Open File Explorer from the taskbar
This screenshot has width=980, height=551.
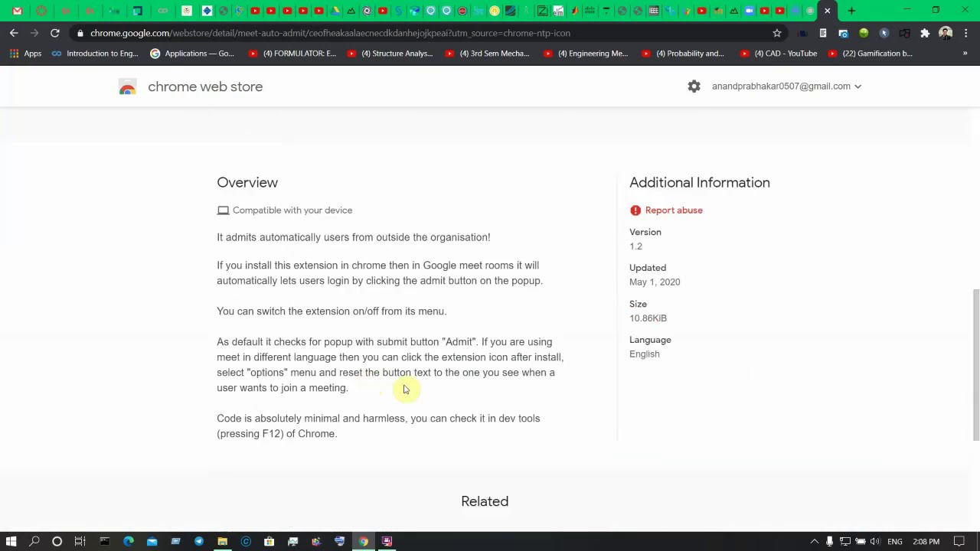click(222, 541)
